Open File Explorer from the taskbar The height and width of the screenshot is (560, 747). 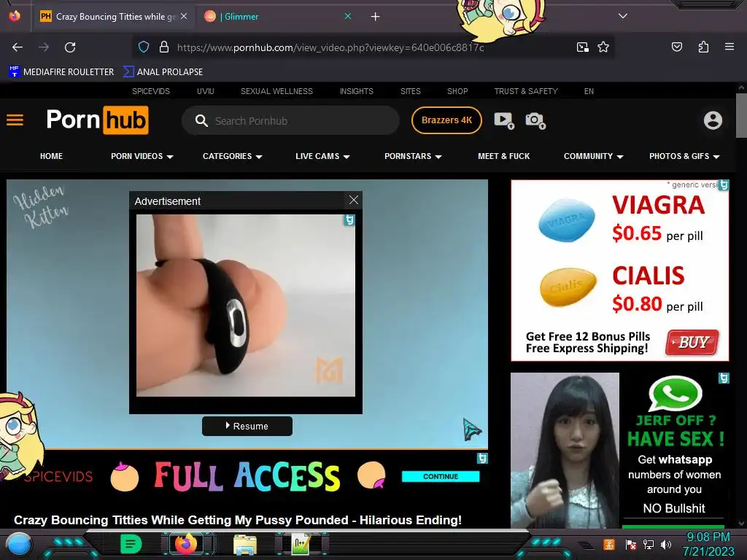(245, 545)
